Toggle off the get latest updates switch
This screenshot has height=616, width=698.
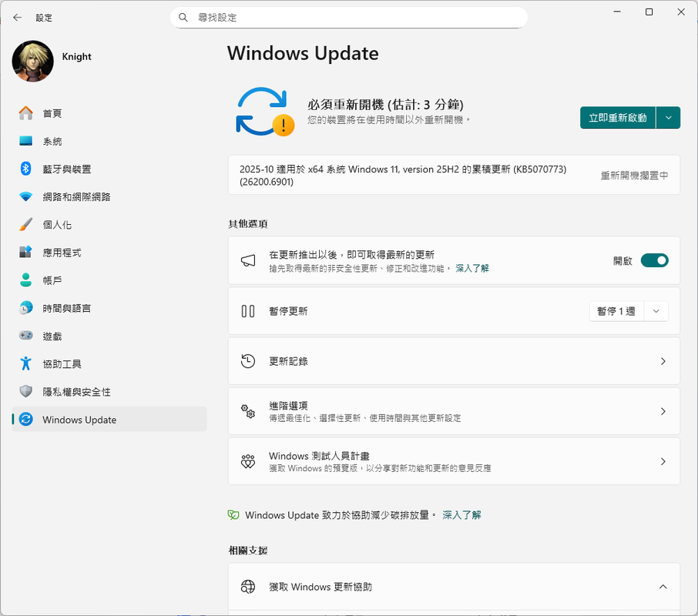pyautogui.click(x=654, y=260)
